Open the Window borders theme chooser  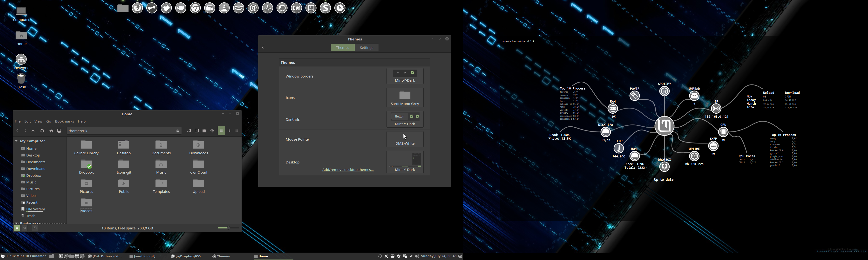point(405,76)
